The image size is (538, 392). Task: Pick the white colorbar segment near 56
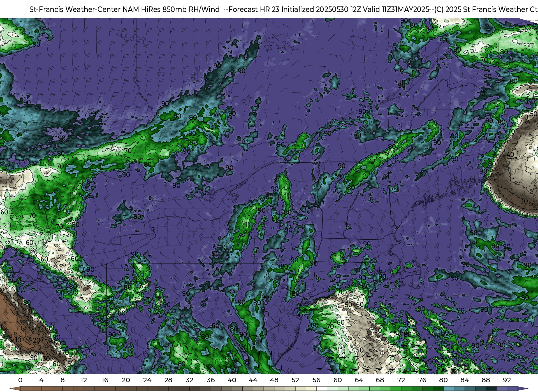click(x=322, y=389)
